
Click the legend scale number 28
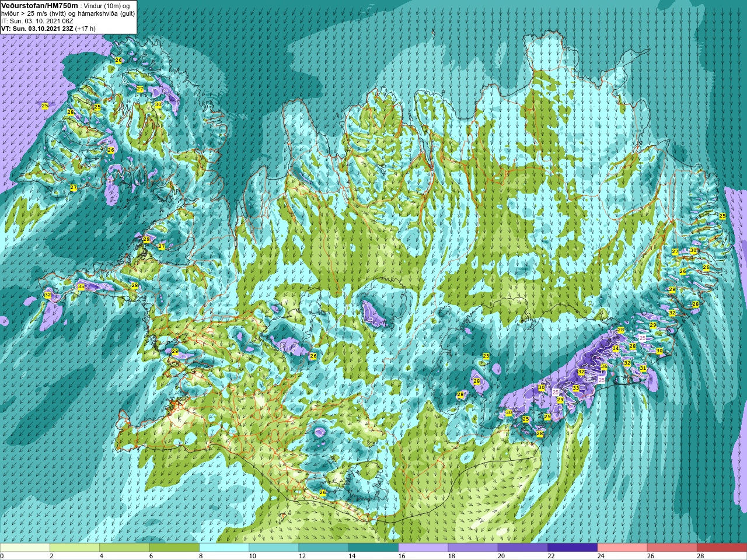click(701, 556)
